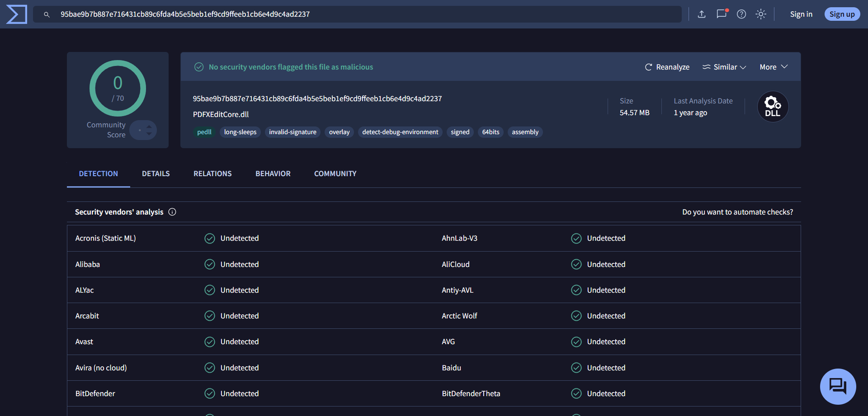Click the DLL file type icon
This screenshot has width=868, height=416.
pos(773,107)
